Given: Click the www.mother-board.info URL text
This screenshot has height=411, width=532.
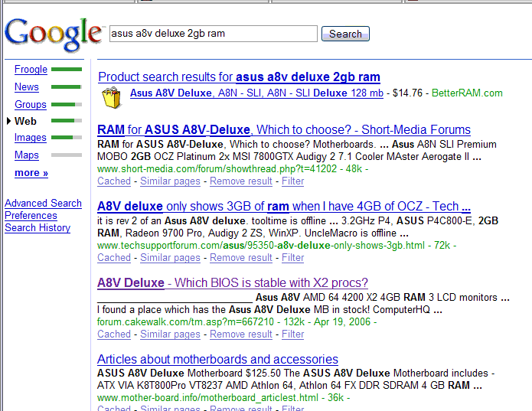Looking at the screenshot, I should pos(207,397).
